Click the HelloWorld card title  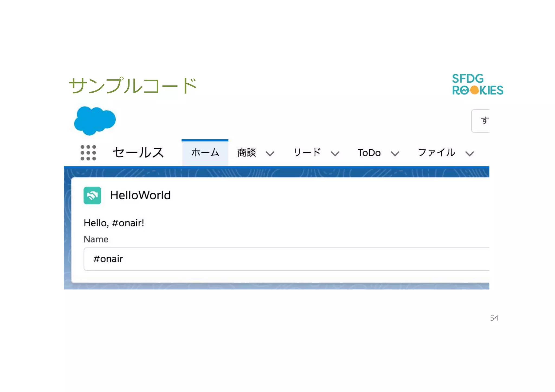tap(140, 195)
